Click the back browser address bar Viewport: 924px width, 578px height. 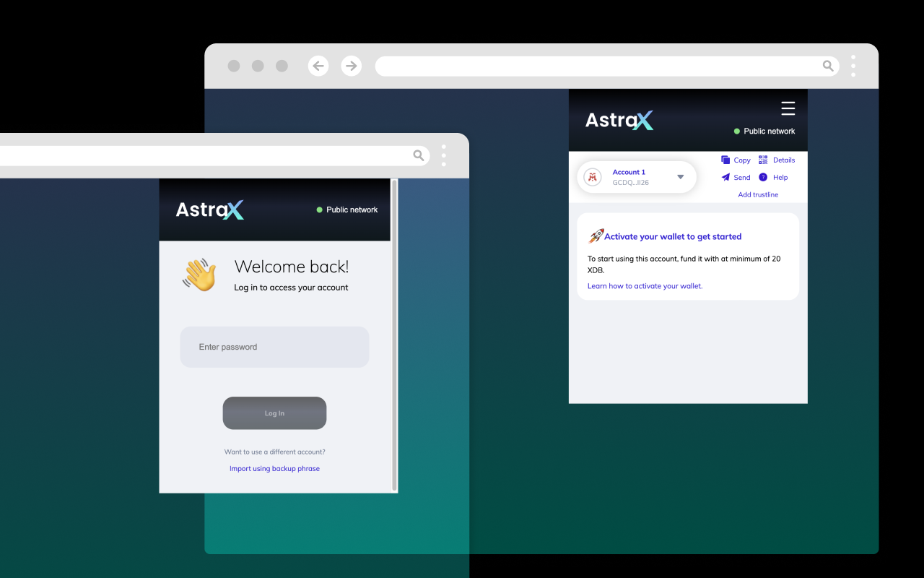607,66
